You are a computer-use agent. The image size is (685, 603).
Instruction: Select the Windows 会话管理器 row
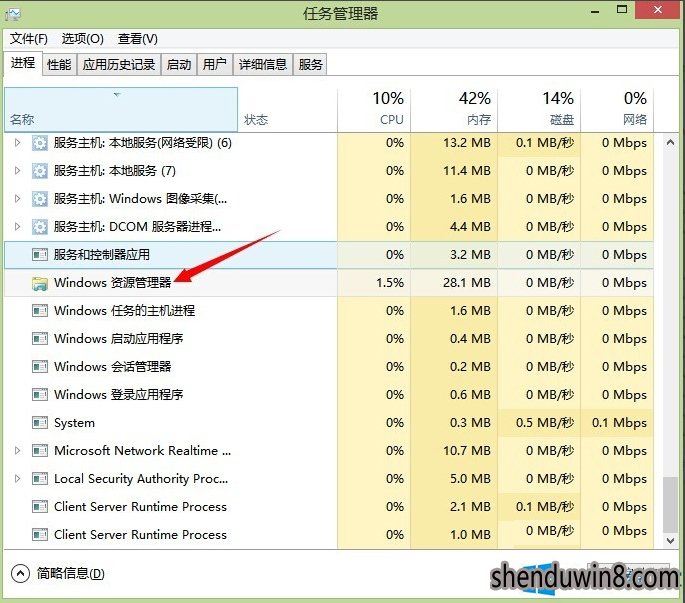click(x=329, y=367)
